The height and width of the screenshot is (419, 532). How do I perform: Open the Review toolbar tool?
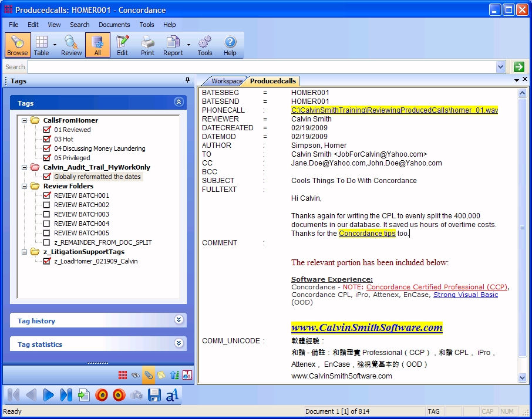click(72, 45)
